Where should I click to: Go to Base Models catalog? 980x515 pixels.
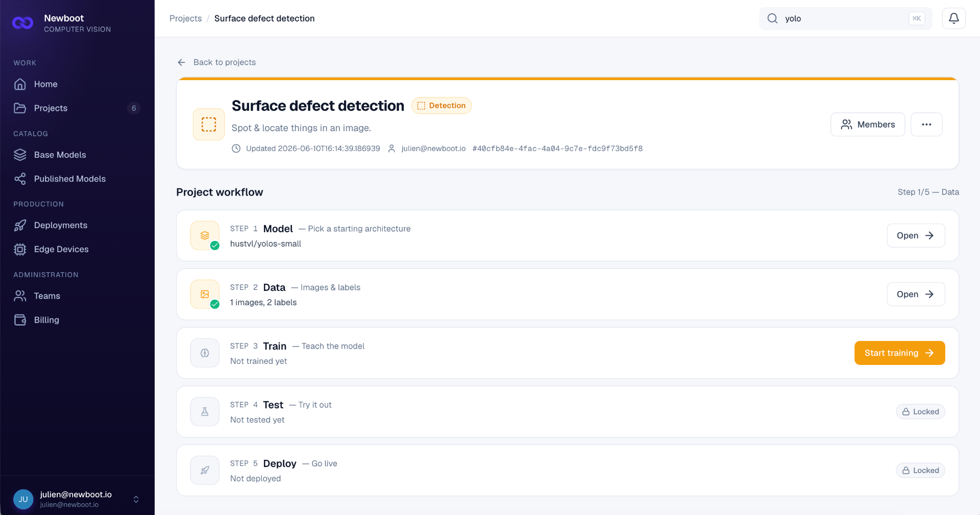[77, 155]
